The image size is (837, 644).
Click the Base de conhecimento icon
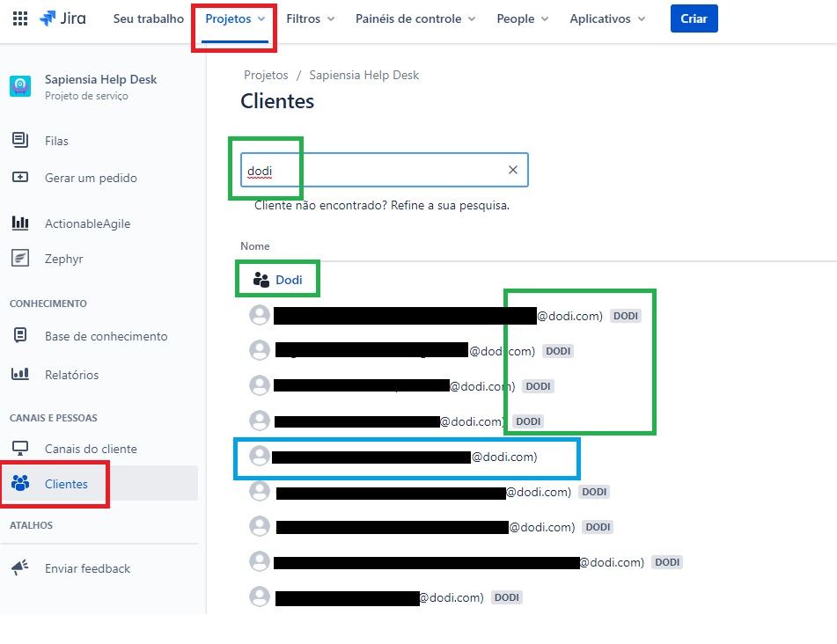click(20, 335)
